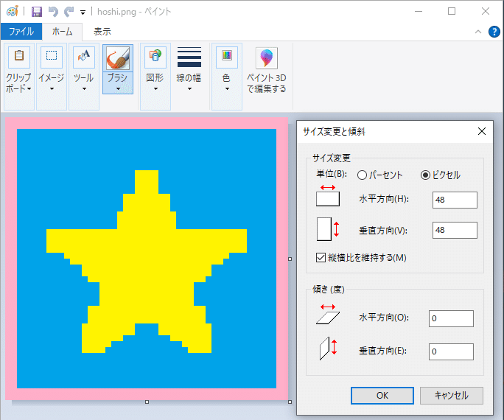Click the イメージ selection icon

(x=52, y=57)
